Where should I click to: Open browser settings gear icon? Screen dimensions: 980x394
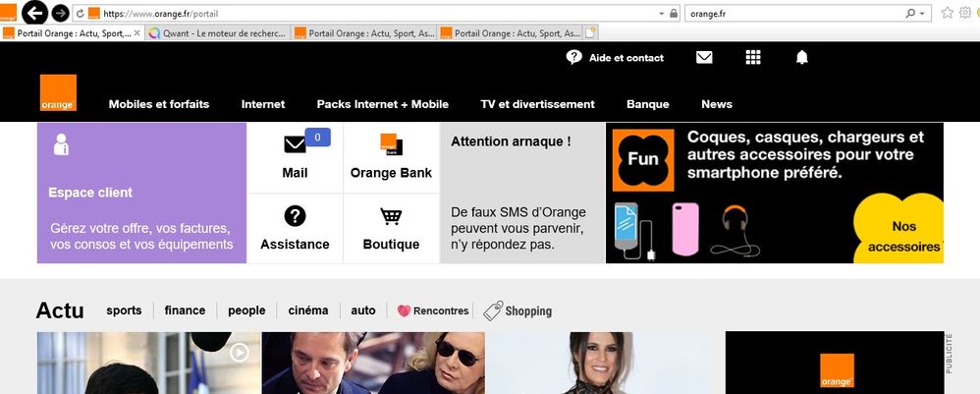tap(965, 13)
